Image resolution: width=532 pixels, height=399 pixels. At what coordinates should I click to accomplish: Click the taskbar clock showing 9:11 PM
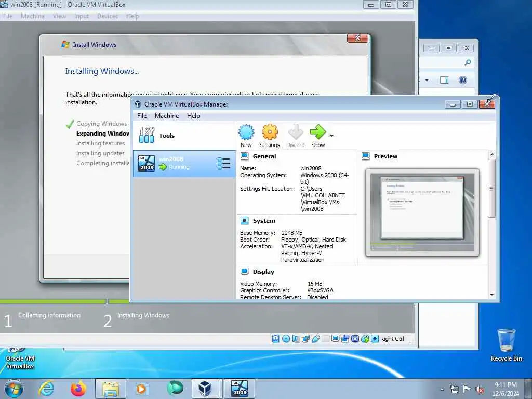[x=506, y=389]
